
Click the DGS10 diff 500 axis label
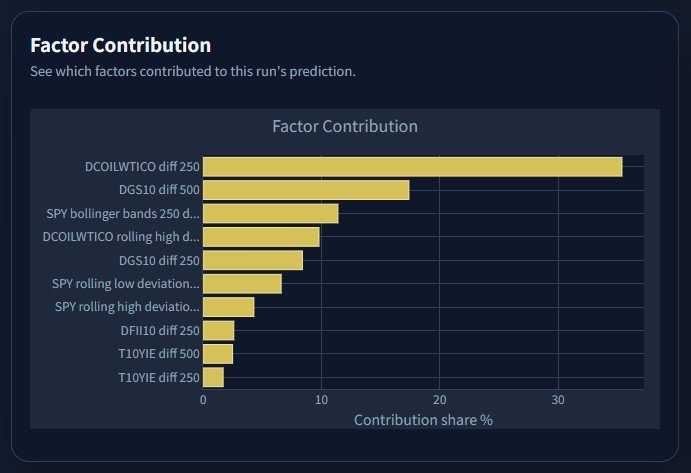[159, 190]
